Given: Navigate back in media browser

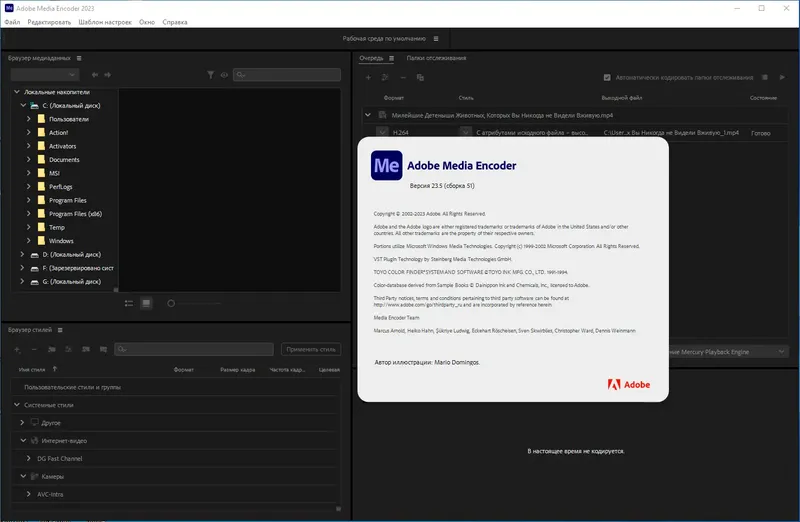Looking at the screenshot, I should 95,75.
